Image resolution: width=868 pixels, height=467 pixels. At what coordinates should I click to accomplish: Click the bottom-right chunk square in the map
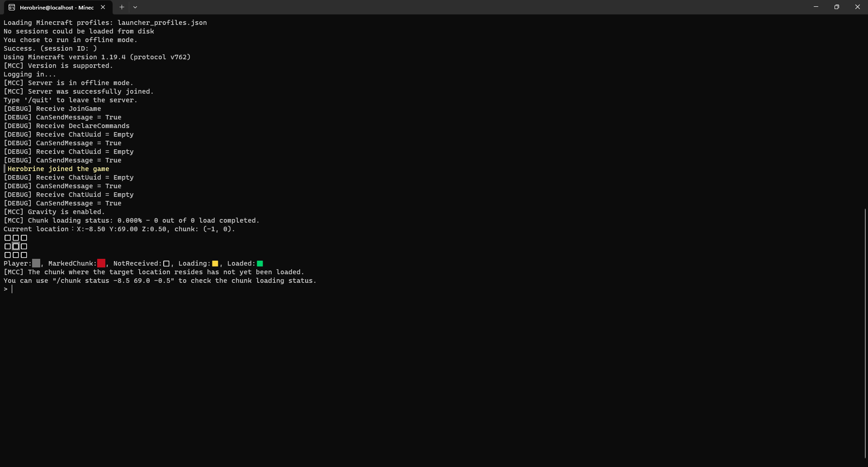tap(24, 255)
